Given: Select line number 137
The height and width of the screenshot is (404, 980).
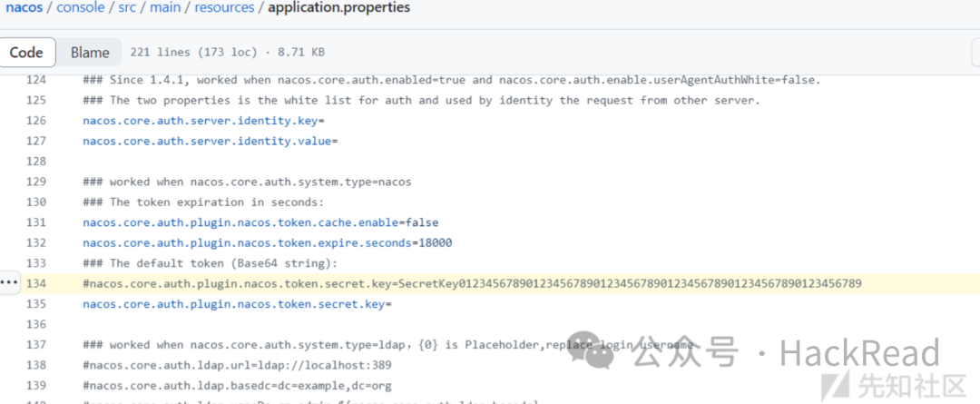Looking at the screenshot, I should pos(35,345).
